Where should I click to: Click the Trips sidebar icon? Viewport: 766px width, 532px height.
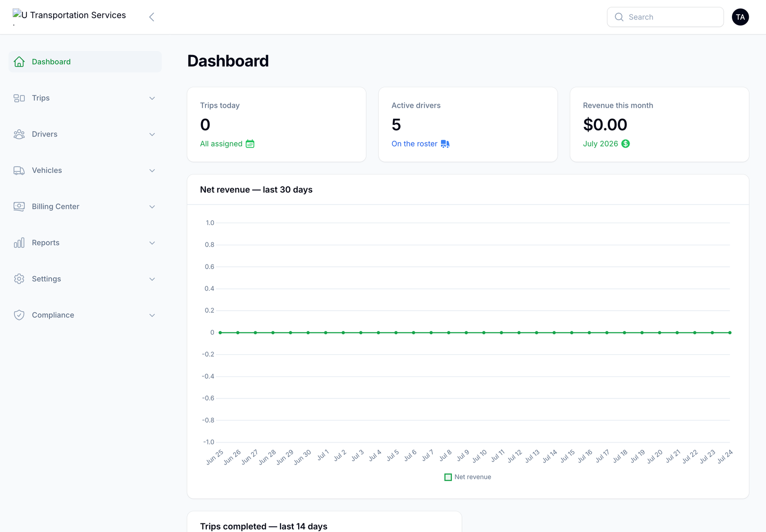(19, 98)
